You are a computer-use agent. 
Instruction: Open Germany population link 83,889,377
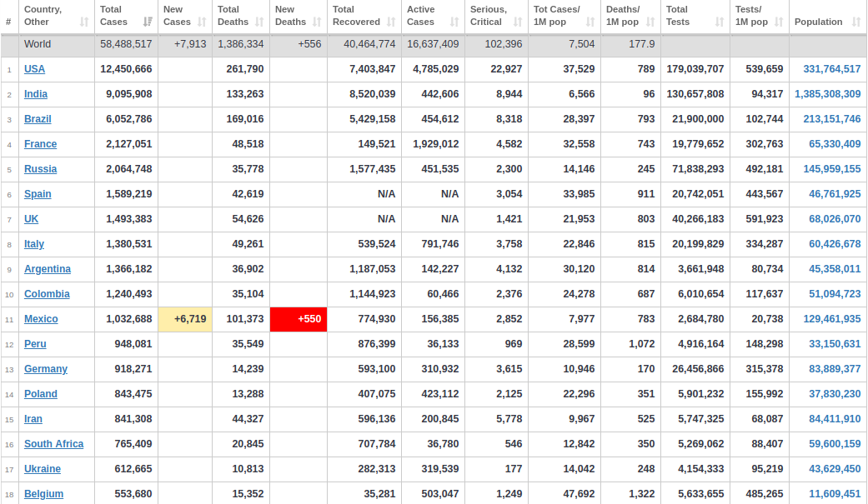(x=835, y=369)
